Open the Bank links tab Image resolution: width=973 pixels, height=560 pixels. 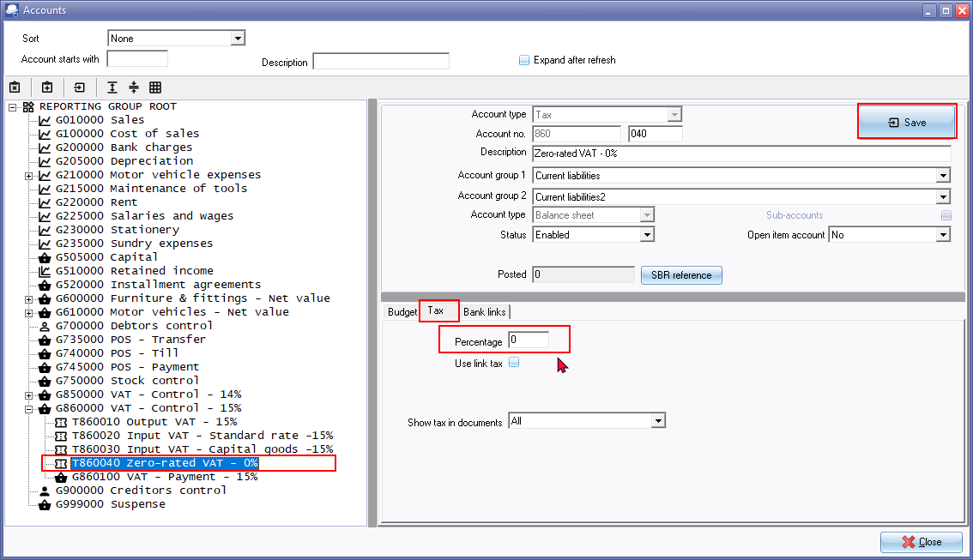coord(485,312)
